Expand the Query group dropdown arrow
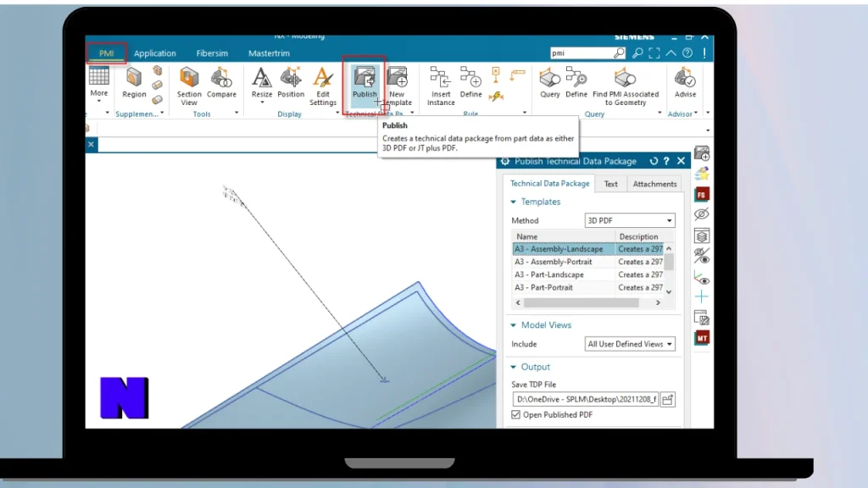 [659, 113]
